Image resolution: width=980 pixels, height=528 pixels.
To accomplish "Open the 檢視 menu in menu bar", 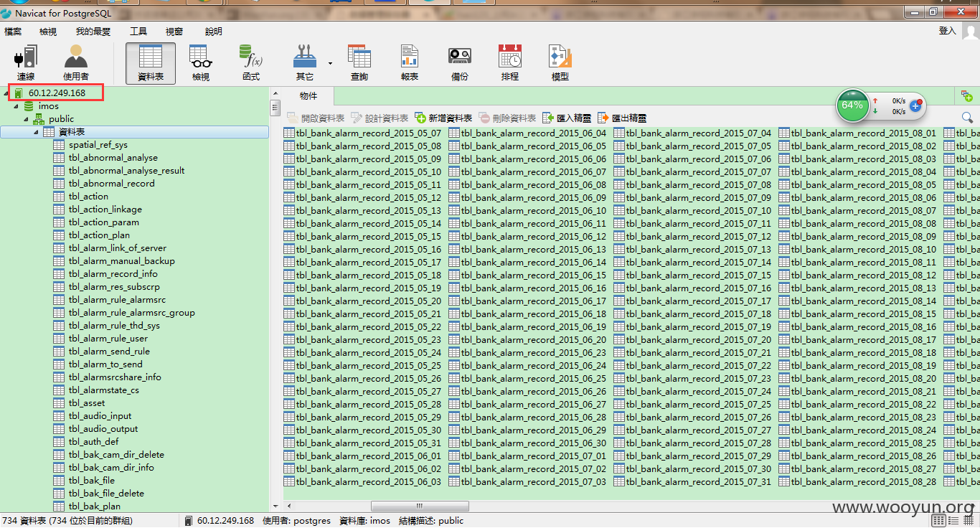I will tap(48, 32).
